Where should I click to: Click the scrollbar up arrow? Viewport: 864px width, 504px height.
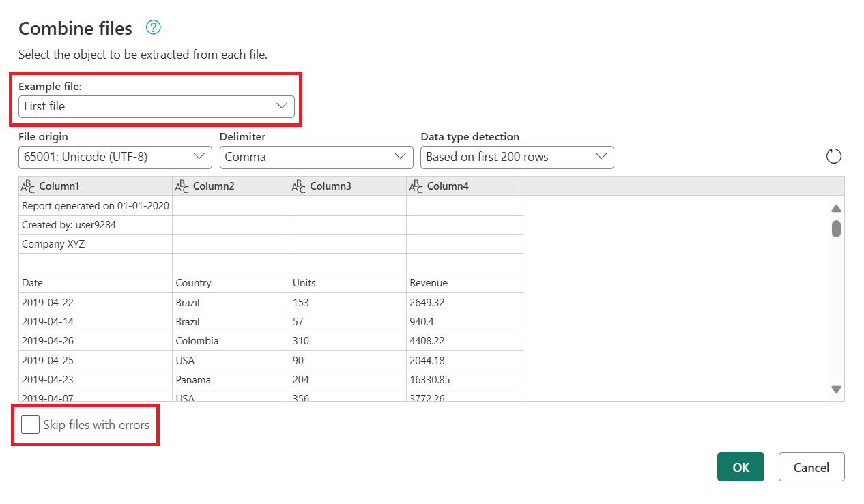pyautogui.click(x=835, y=208)
